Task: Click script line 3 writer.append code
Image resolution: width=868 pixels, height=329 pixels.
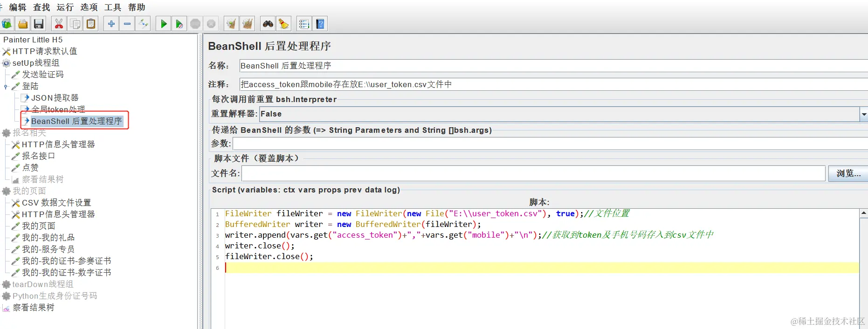Action: click(x=468, y=235)
